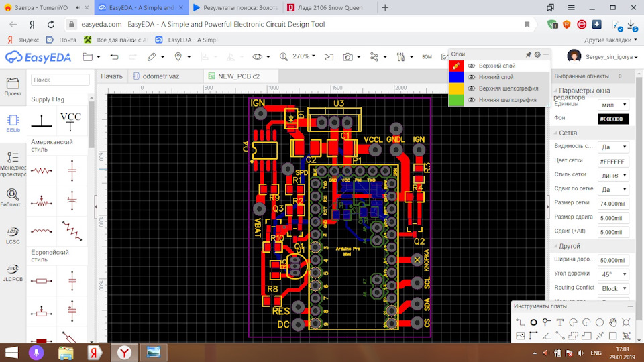The height and width of the screenshot is (362, 644).
Task: Switch to the Начать tab
Action: pyautogui.click(x=112, y=76)
